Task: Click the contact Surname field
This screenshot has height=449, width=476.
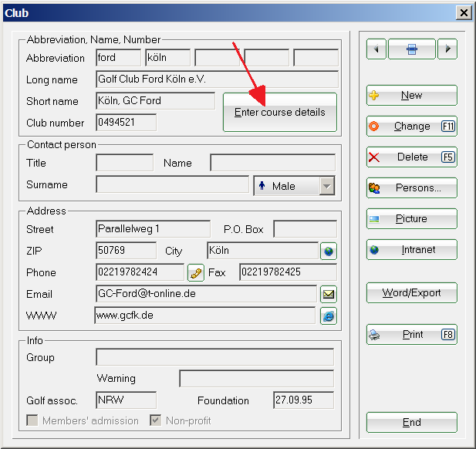Action: (x=173, y=184)
